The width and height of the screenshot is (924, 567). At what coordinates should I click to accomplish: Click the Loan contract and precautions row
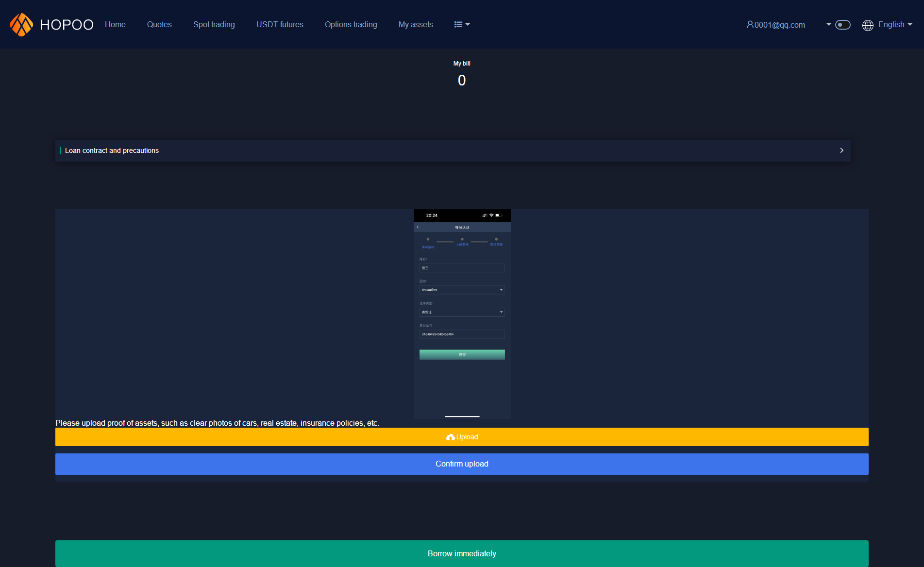[453, 150]
